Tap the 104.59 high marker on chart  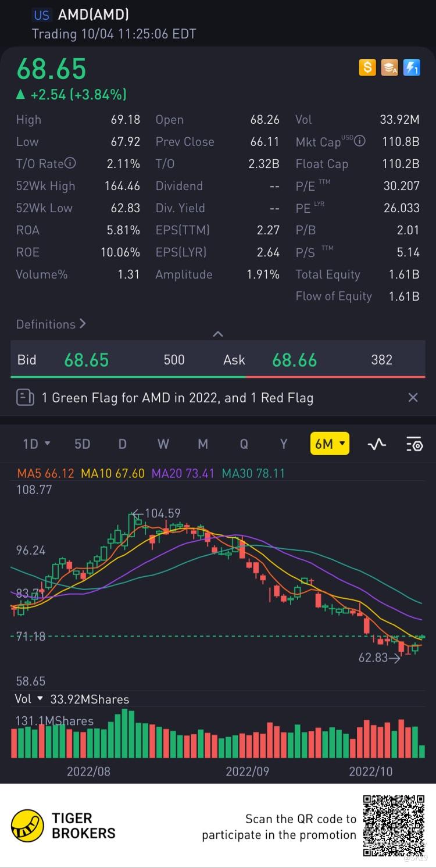tap(156, 513)
